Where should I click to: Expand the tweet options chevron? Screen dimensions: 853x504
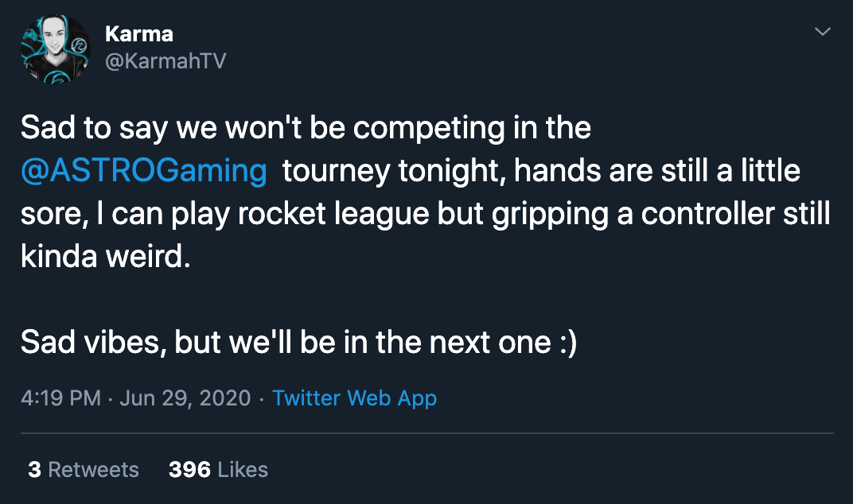(823, 32)
